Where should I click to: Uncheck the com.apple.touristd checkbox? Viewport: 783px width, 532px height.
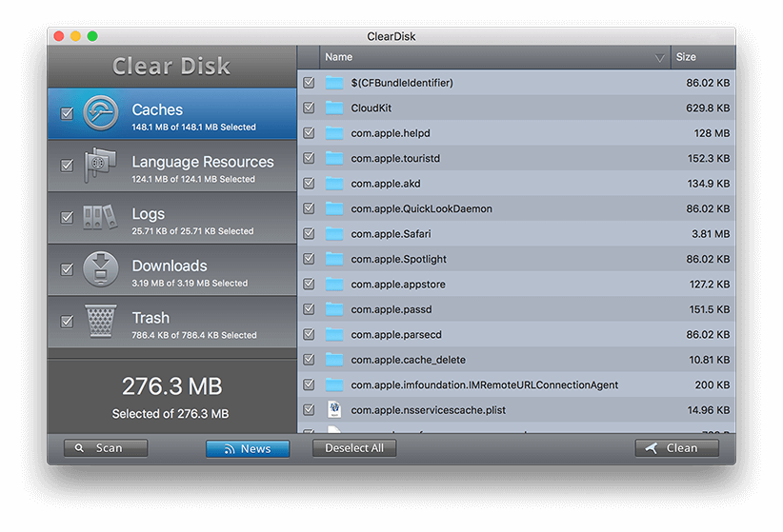310,158
